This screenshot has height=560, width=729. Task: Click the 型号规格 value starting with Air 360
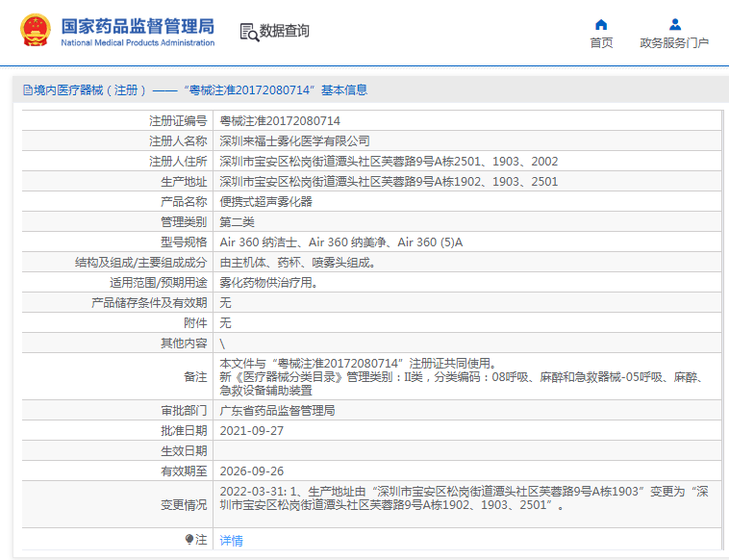pyautogui.click(x=341, y=242)
